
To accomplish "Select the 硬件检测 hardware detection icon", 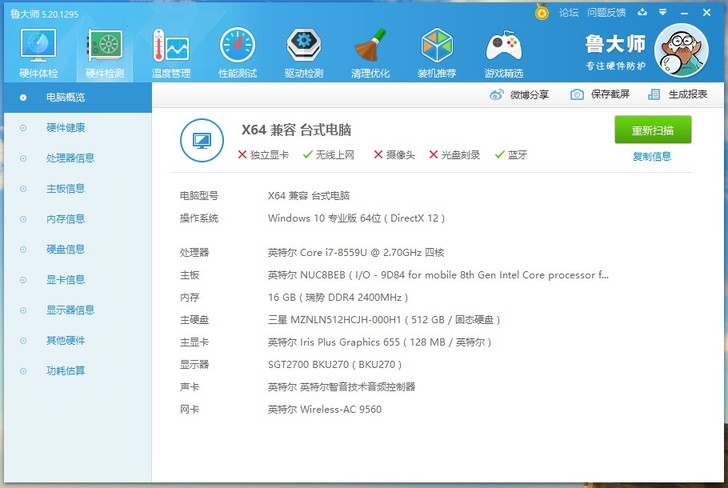I will pos(105,46).
